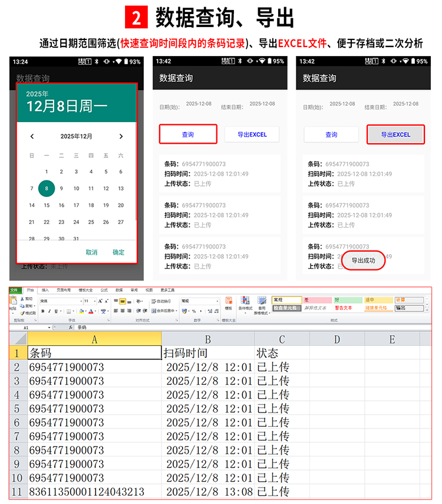Image resolution: width=442 pixels, height=504 pixels.
Task: Toggle Wrap Text (自动换行) option
Action: [161, 301]
